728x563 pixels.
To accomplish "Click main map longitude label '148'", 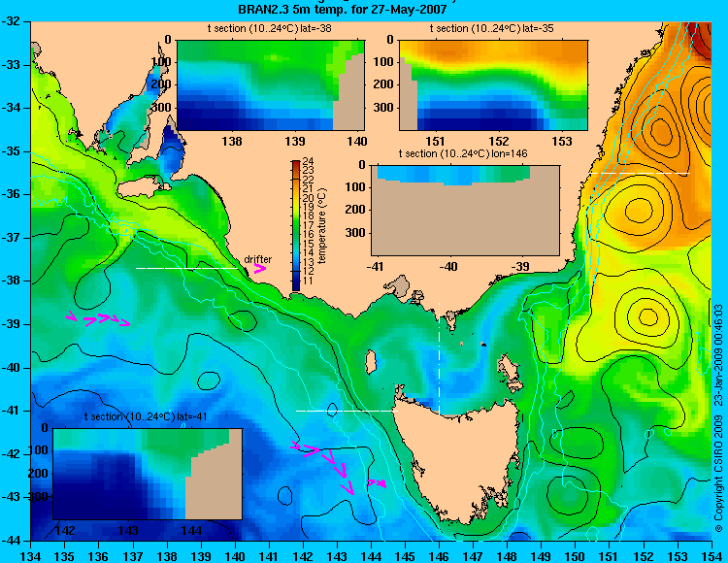I will (x=507, y=556).
